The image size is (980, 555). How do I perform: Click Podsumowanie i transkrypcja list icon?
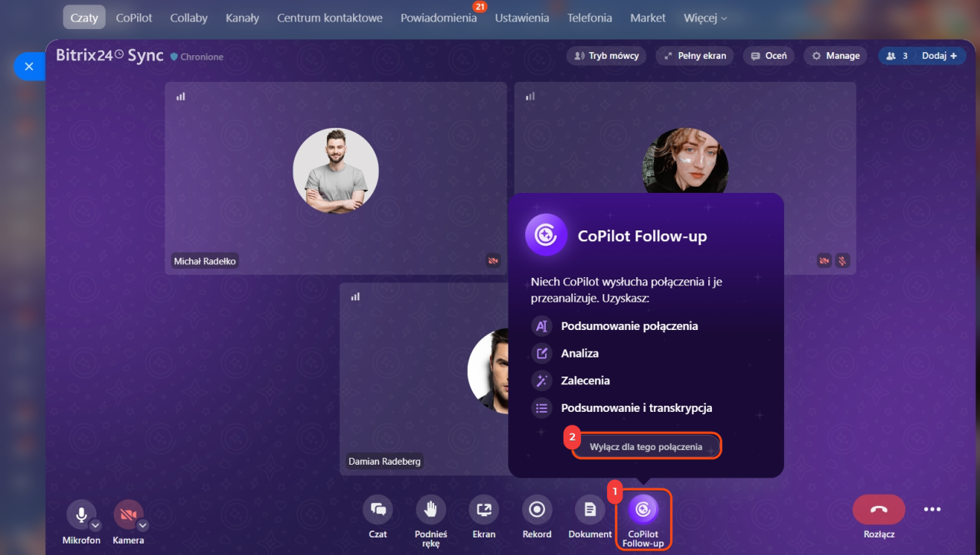tap(542, 408)
